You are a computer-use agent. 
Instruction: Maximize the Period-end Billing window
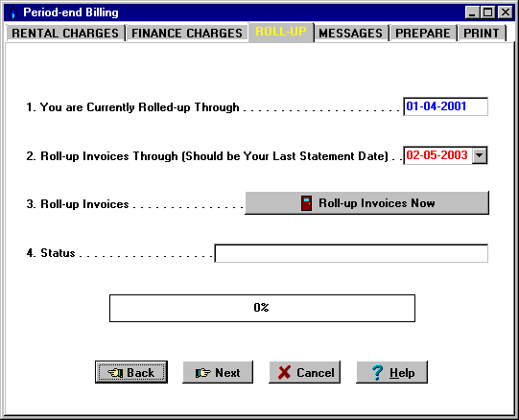[487, 12]
